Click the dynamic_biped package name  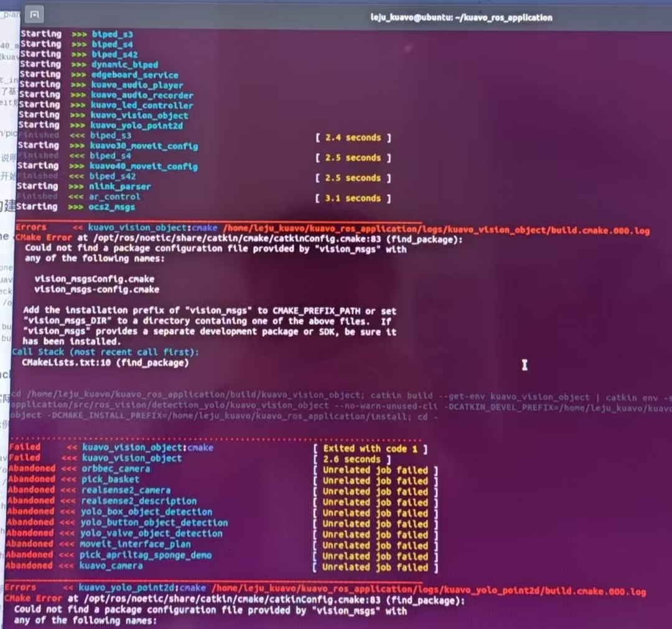click(124, 65)
